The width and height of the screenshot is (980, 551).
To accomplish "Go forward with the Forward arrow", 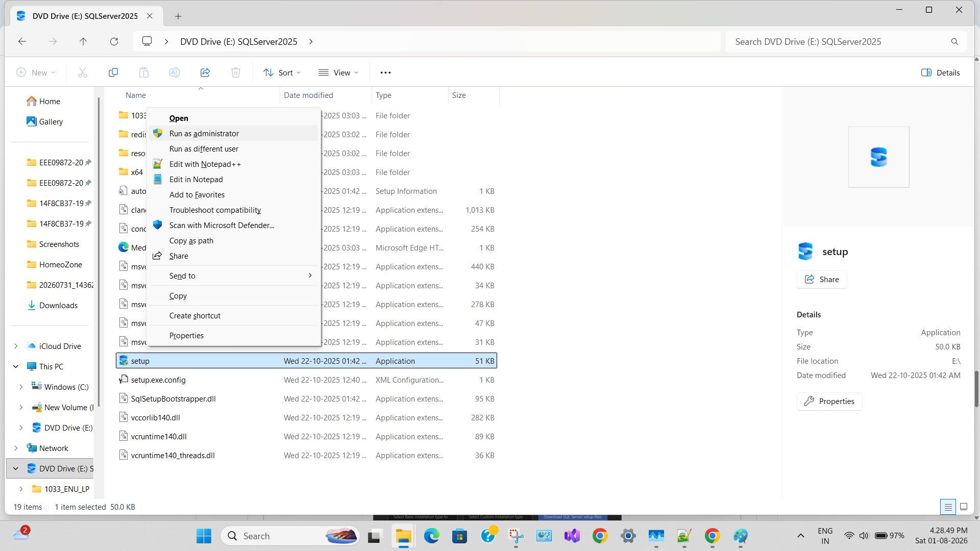I will coord(53,41).
